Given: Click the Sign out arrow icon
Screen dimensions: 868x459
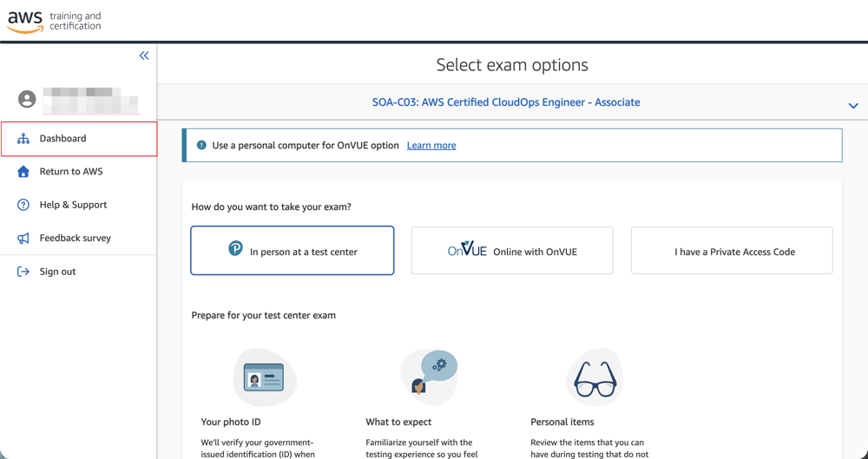Looking at the screenshot, I should tap(23, 272).
